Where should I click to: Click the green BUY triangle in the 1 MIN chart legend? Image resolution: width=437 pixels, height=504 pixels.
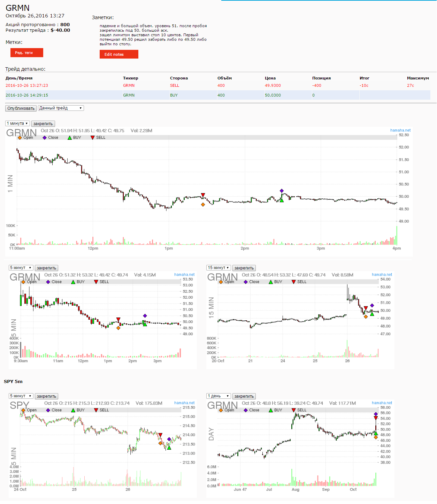click(70, 138)
